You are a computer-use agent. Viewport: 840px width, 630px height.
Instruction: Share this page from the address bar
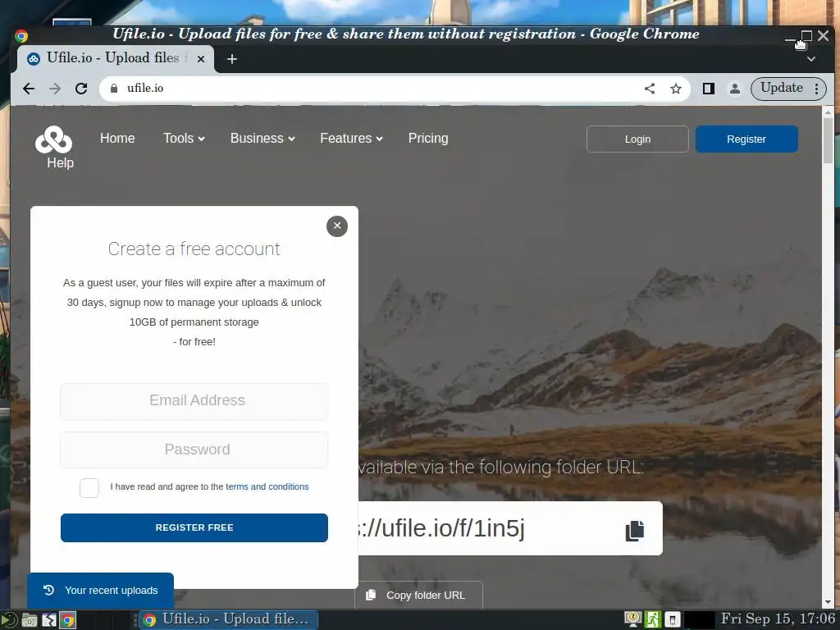[x=650, y=89]
